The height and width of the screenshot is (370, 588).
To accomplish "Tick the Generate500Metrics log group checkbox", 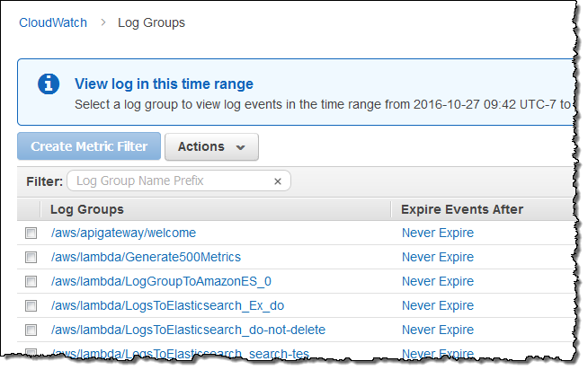I will [31, 258].
